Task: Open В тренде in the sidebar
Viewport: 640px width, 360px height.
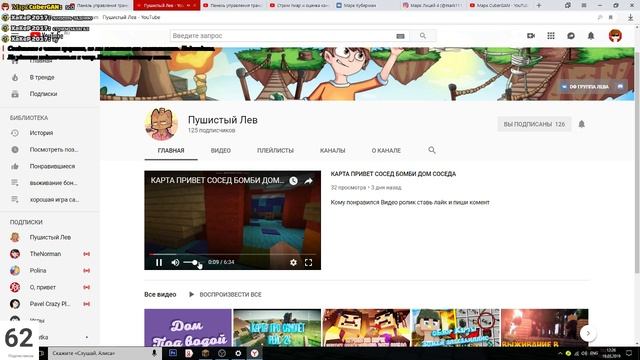Action: [x=50, y=77]
